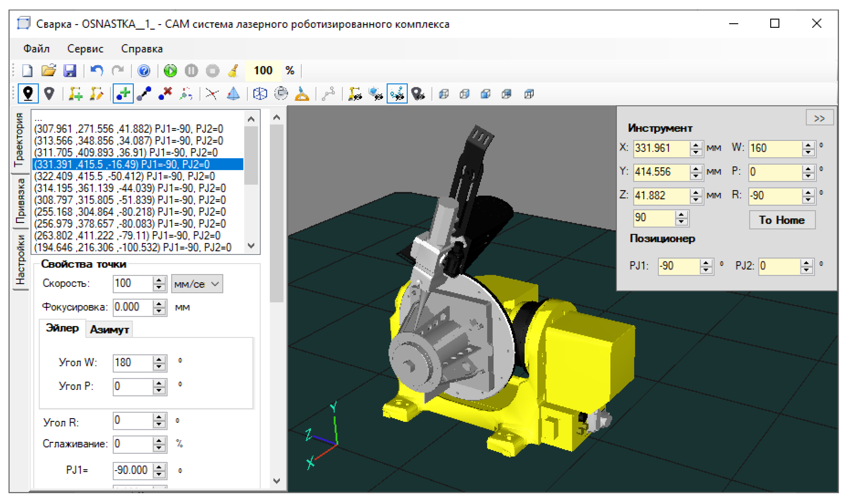Toggle the black location pin mode

pyautogui.click(x=28, y=94)
